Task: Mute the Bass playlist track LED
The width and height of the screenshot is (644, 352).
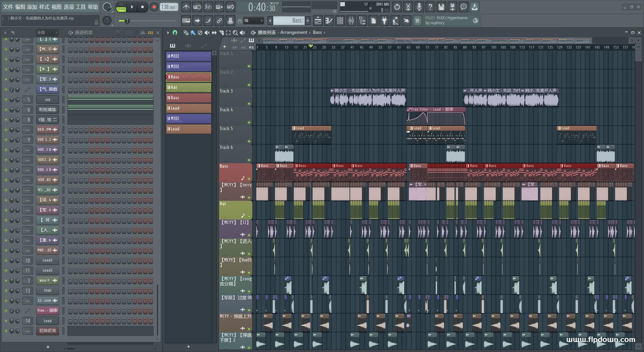Action: point(249,179)
